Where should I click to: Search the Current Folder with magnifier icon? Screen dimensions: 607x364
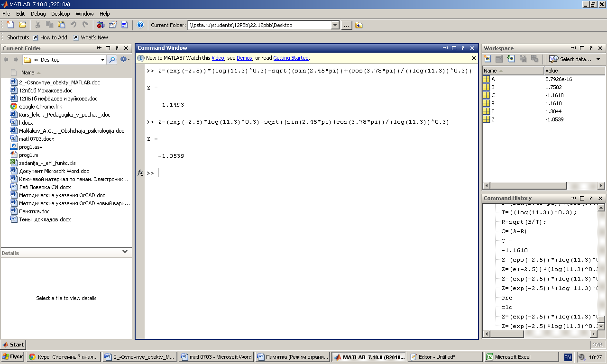coord(111,60)
